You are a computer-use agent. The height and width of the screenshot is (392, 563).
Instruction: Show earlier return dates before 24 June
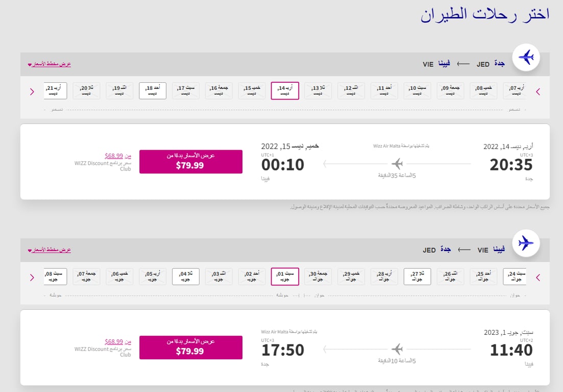[x=538, y=278]
